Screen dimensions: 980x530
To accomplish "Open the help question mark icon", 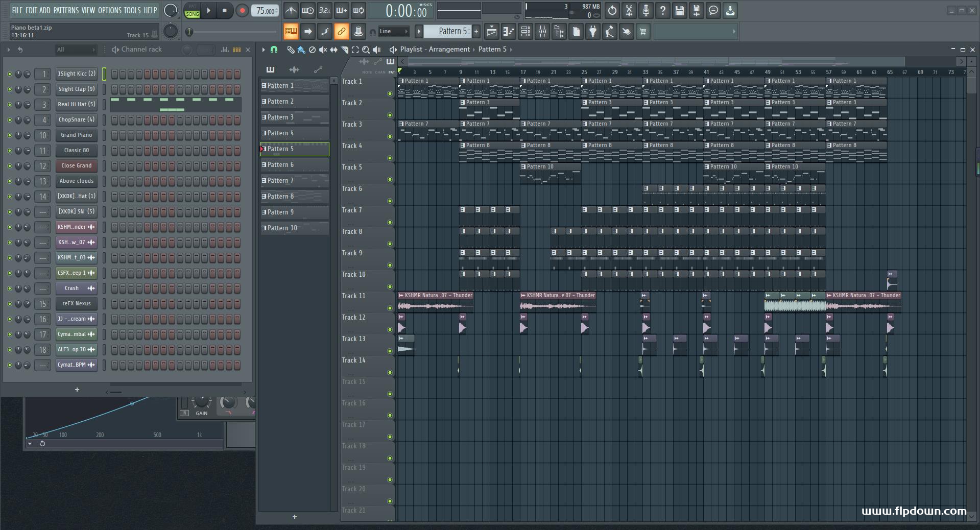I will tap(663, 10).
